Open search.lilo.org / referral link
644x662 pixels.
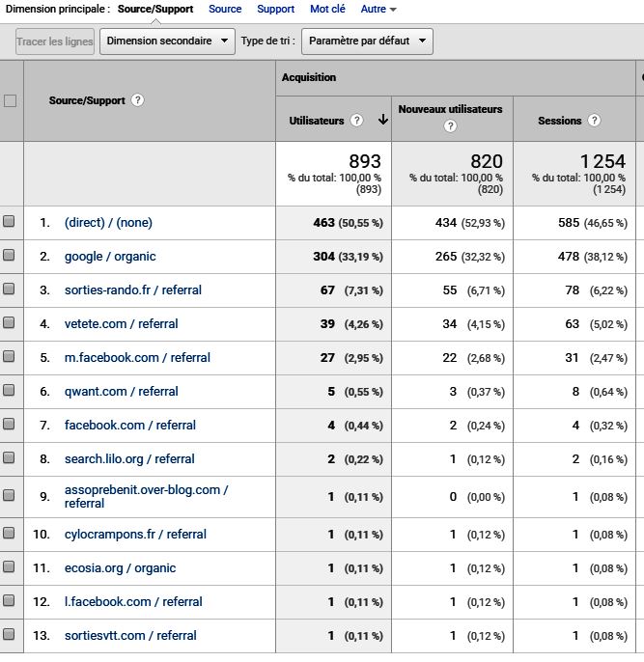click(x=129, y=459)
